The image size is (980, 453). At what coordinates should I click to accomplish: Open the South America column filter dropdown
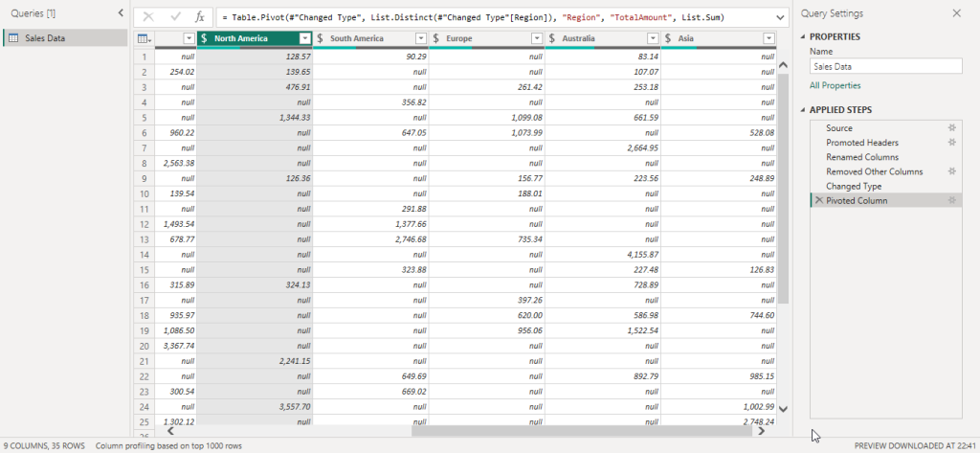[x=421, y=39]
